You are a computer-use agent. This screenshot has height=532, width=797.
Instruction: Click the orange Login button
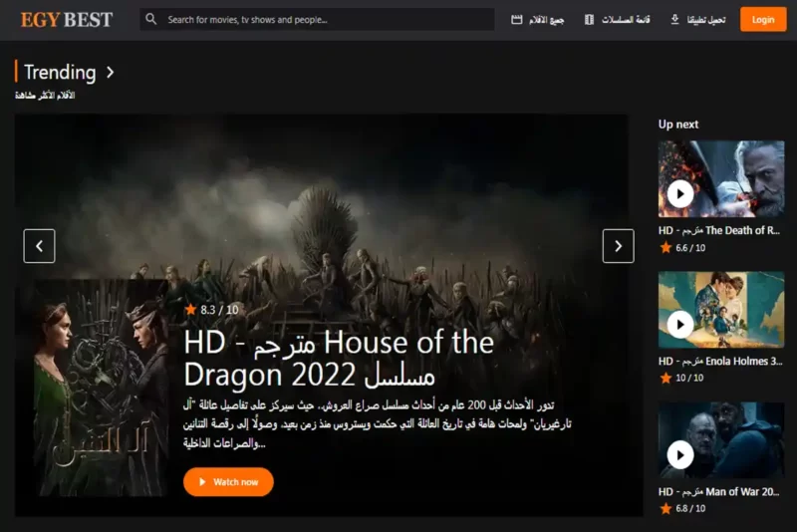[763, 19]
